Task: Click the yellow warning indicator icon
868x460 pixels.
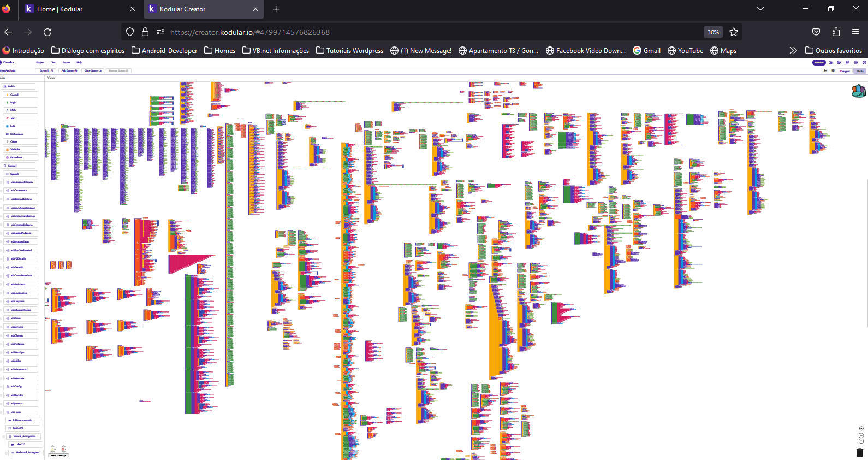Action: coord(53,449)
